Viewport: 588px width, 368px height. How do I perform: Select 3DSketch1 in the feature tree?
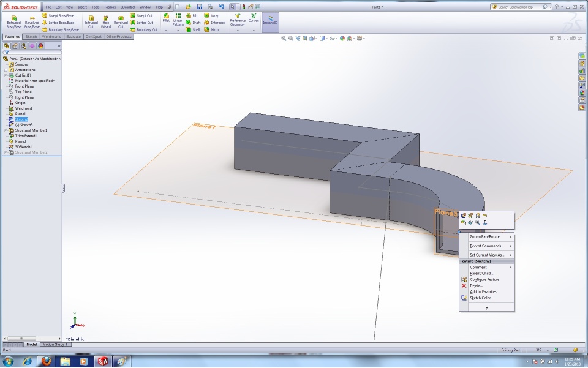coord(23,147)
